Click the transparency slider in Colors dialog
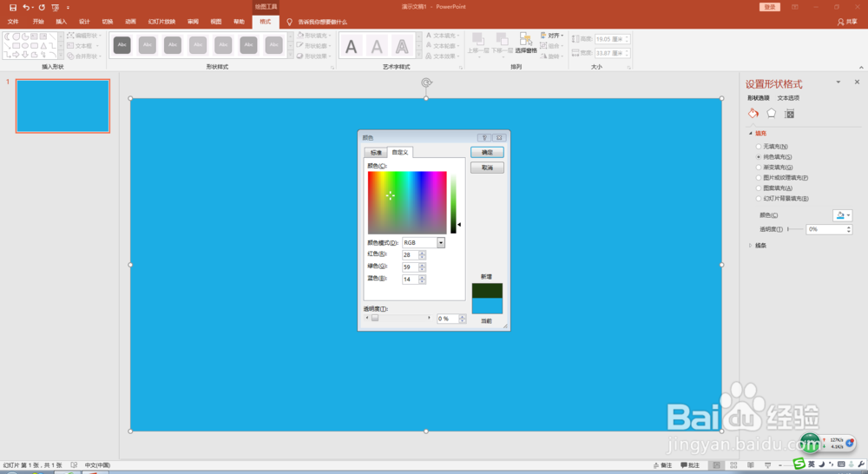The image size is (868, 474). coord(398,318)
